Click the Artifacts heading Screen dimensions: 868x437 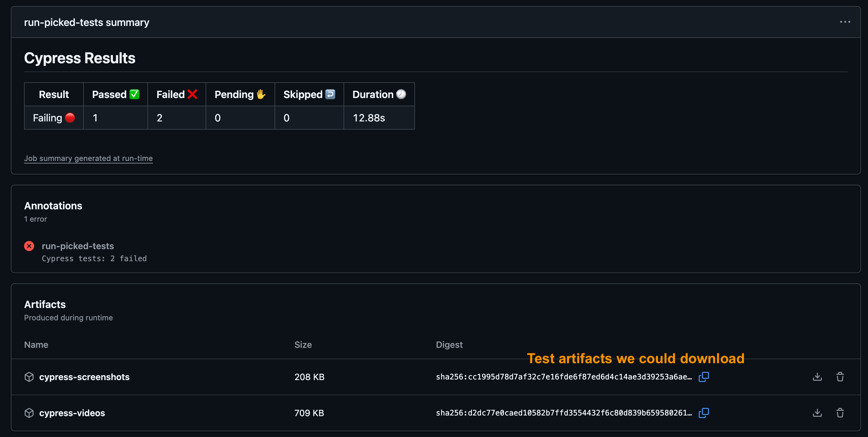(45, 304)
